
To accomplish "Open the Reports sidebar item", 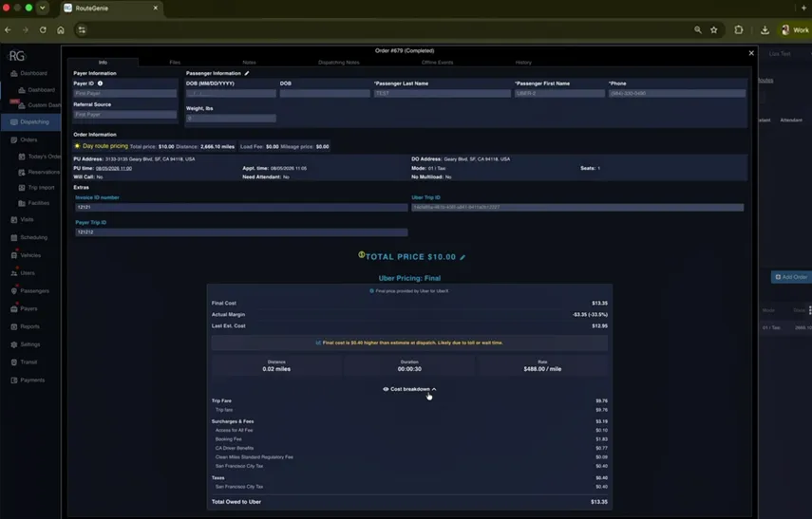I will pyautogui.click(x=26, y=326).
